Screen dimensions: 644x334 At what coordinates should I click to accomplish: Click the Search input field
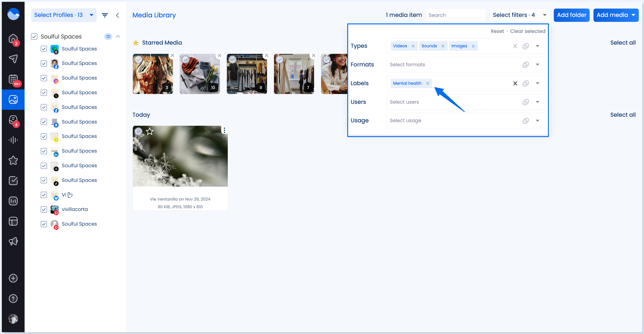pyautogui.click(x=455, y=15)
